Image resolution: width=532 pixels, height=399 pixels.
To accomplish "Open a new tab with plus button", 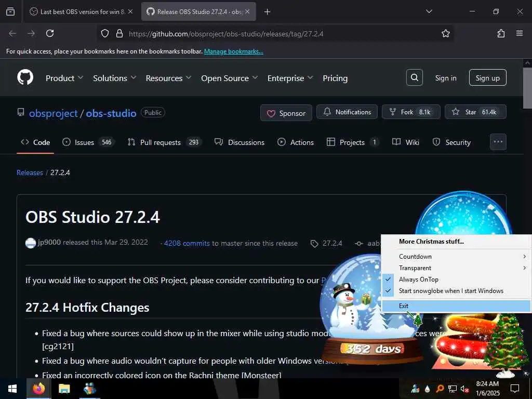I will (267, 12).
